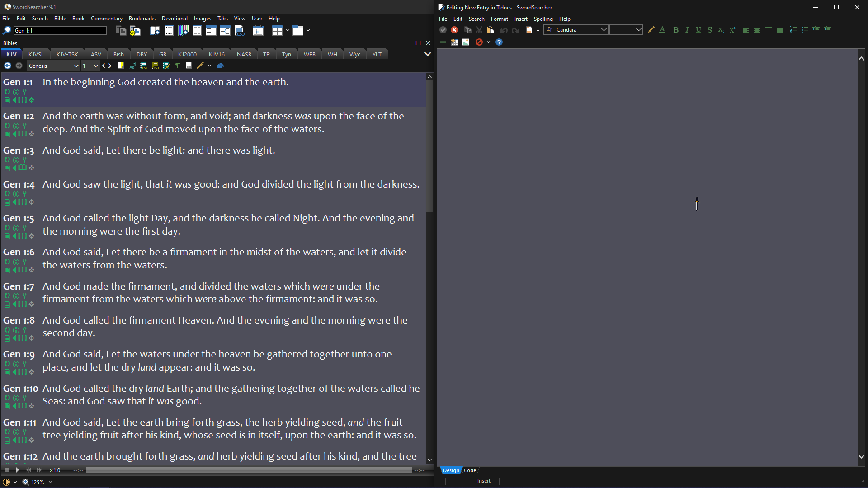
Task: Click the audio playback progress slider
Action: point(249,470)
